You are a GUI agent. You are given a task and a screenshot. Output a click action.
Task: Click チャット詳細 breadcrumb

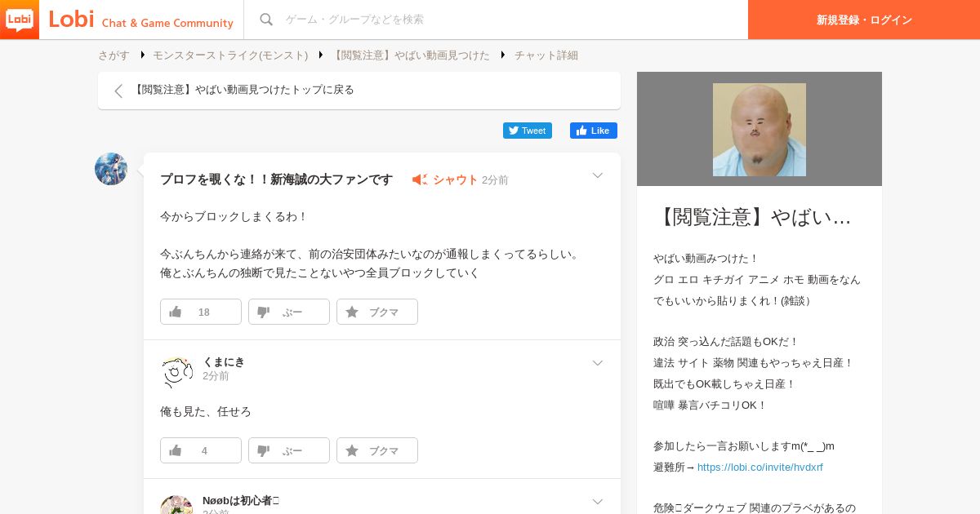pyautogui.click(x=546, y=55)
